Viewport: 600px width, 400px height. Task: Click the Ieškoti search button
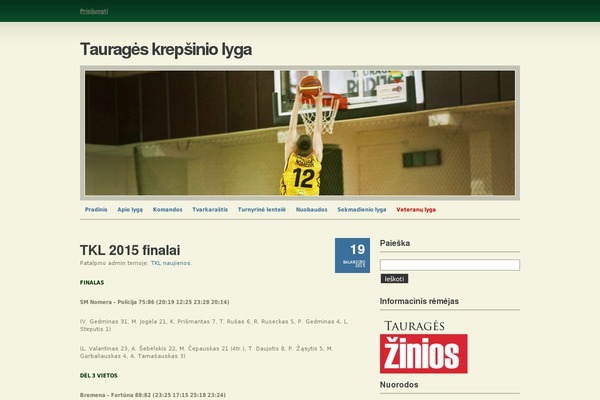click(x=394, y=279)
